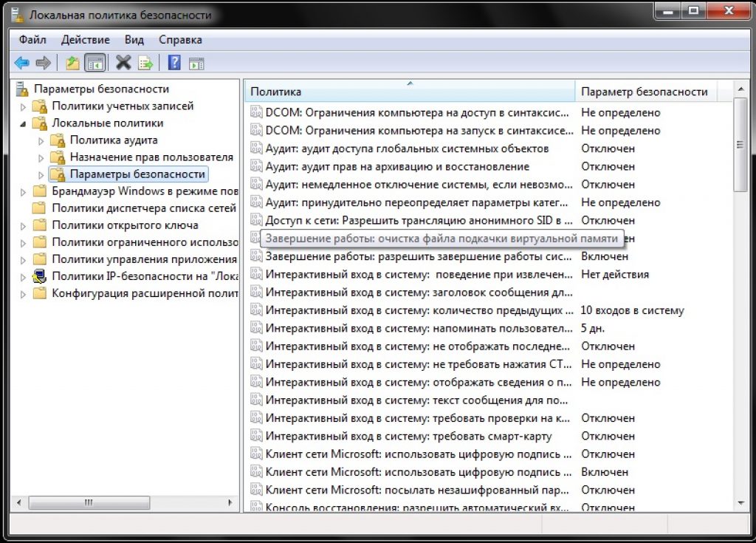Viewport: 756px width, 543px height.
Task: Click the icon beside Аудит: аудит доступа глобальных
Action: [x=256, y=148]
